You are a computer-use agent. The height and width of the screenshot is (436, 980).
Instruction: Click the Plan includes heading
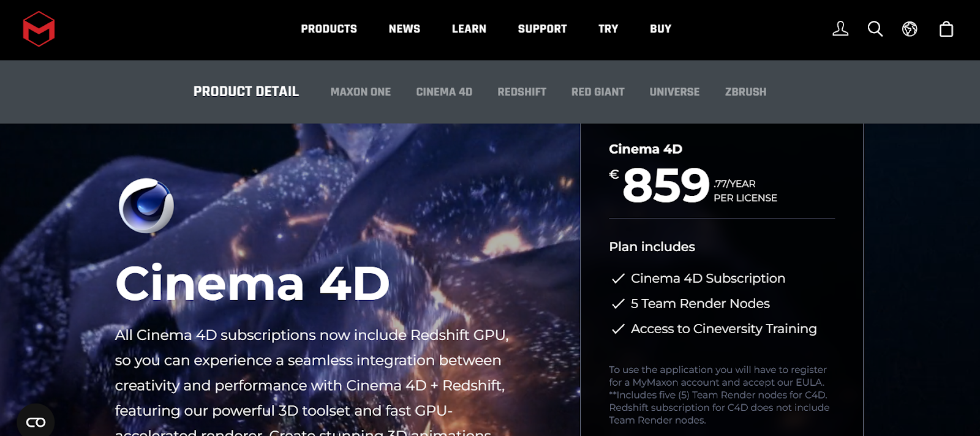pos(652,247)
